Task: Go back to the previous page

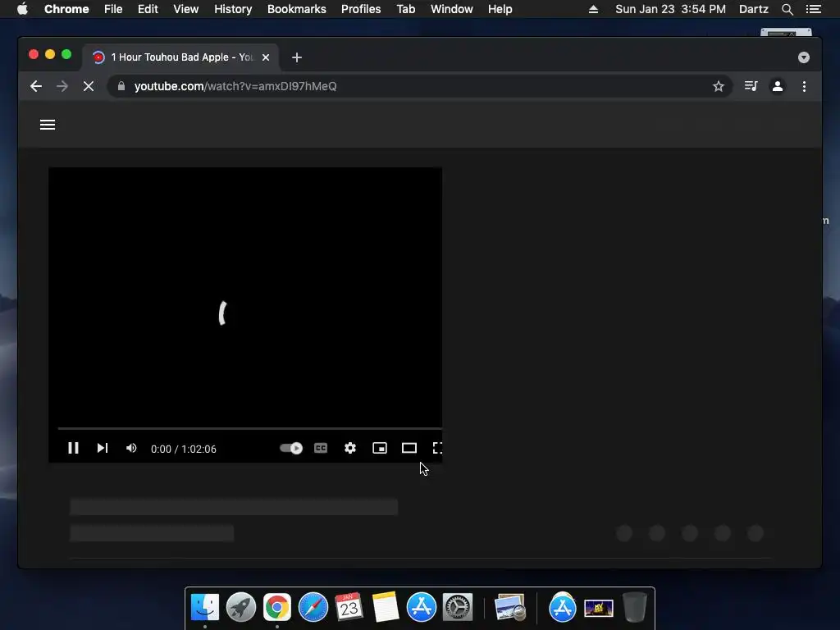Action: coord(36,86)
